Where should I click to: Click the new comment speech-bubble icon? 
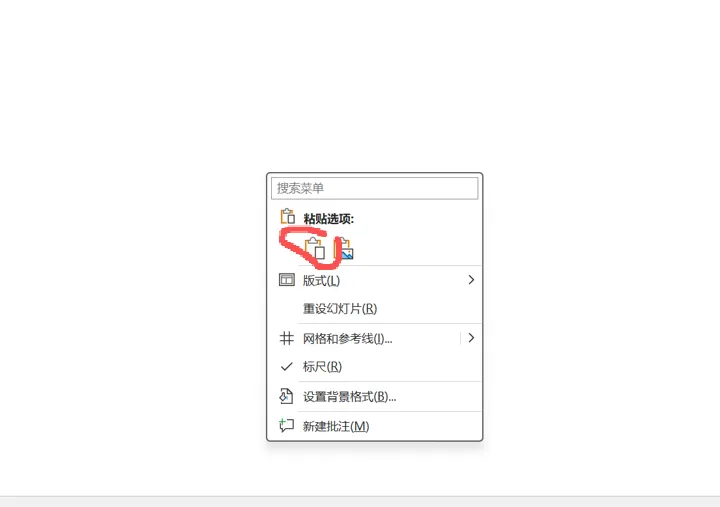pyautogui.click(x=287, y=425)
